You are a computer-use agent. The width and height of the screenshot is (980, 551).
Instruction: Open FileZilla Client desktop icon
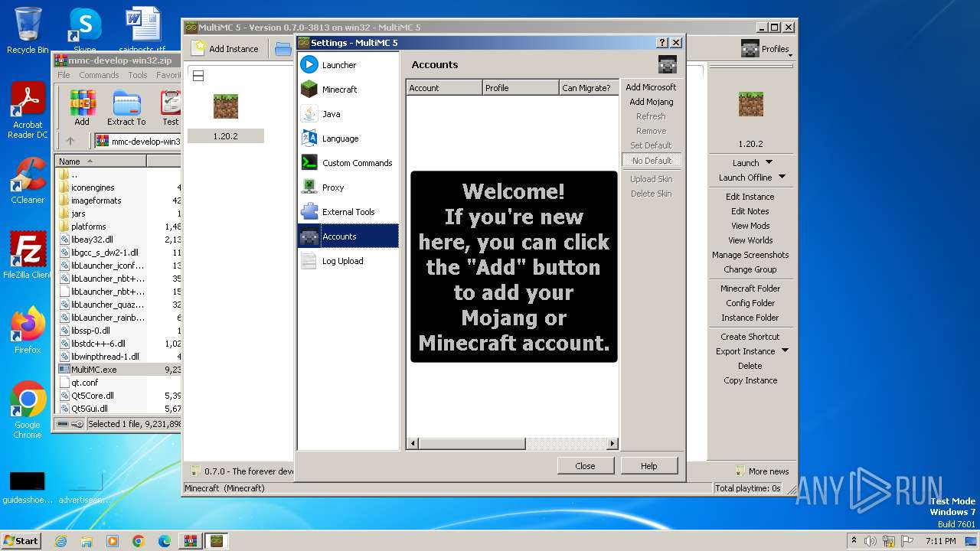point(28,256)
